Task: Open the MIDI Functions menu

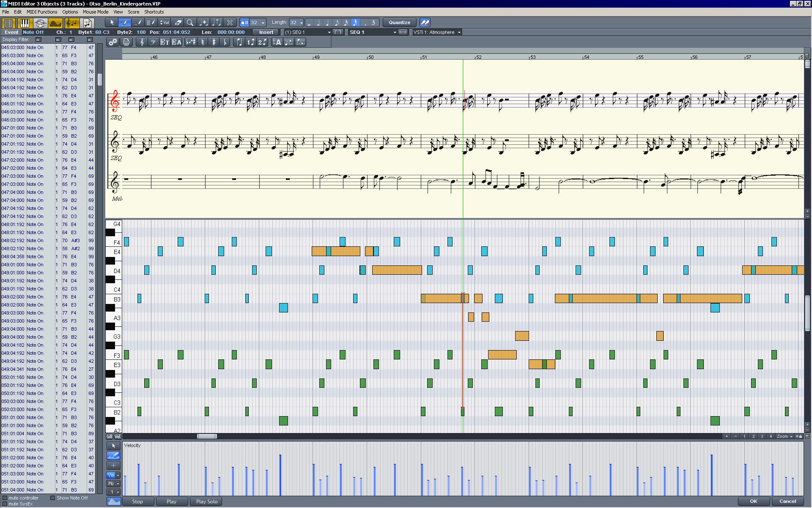Action: (x=42, y=12)
